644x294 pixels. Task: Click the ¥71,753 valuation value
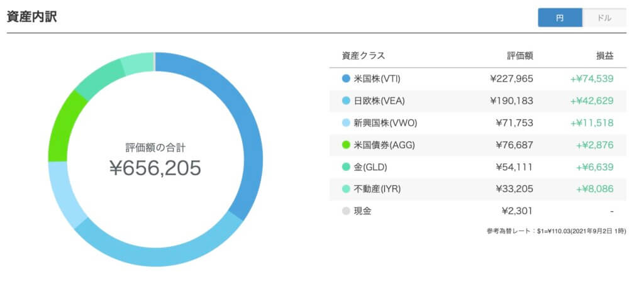514,122
